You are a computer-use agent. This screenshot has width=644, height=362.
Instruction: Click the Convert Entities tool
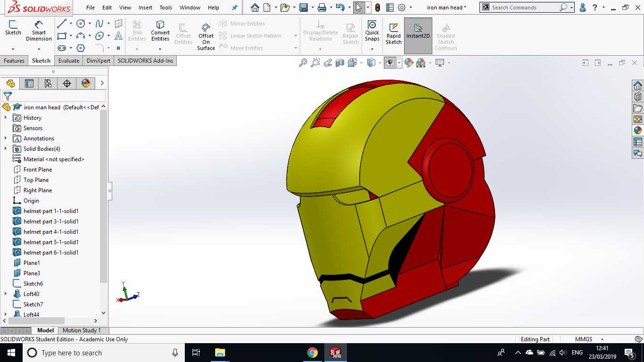pyautogui.click(x=160, y=31)
